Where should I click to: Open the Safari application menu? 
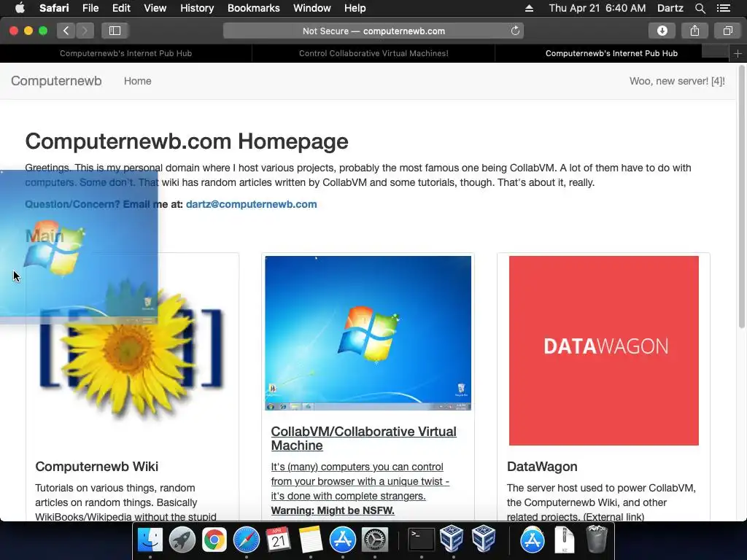pos(54,8)
